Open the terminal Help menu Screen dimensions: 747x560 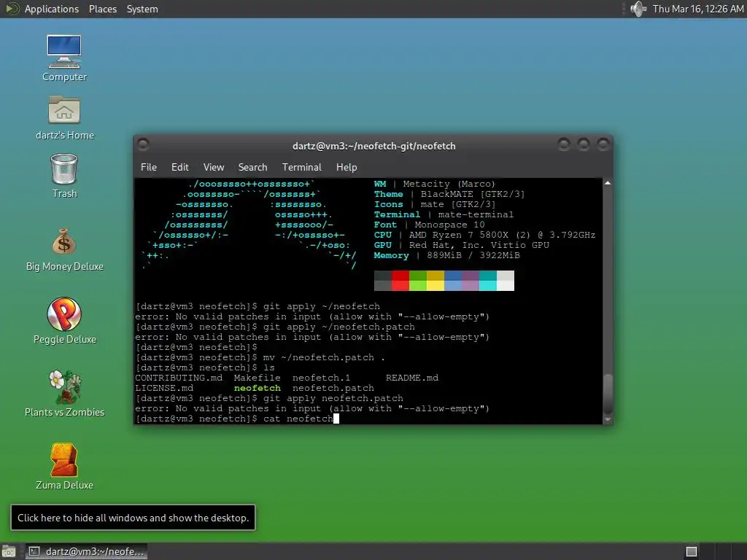[347, 167]
